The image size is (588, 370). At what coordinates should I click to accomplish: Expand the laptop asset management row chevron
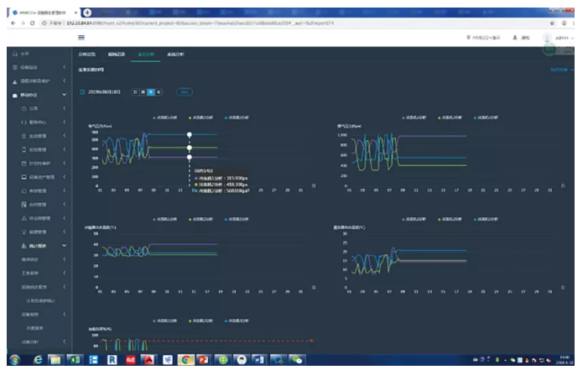[64, 177]
